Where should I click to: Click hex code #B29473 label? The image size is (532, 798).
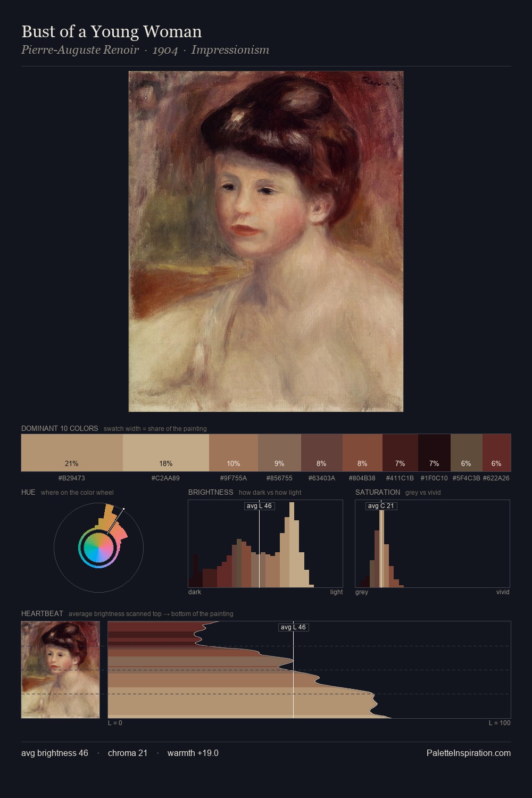click(x=72, y=478)
